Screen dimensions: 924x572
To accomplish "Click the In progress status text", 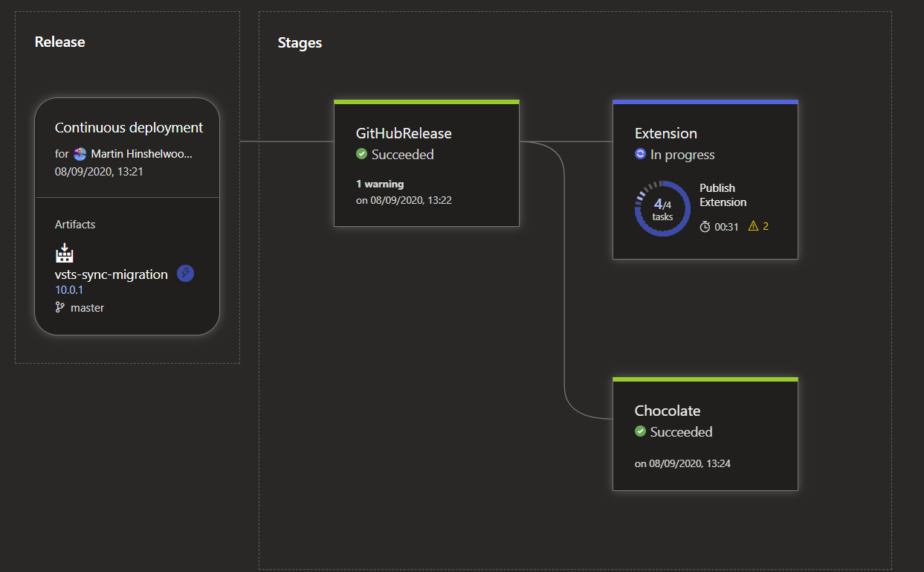I will (x=682, y=155).
